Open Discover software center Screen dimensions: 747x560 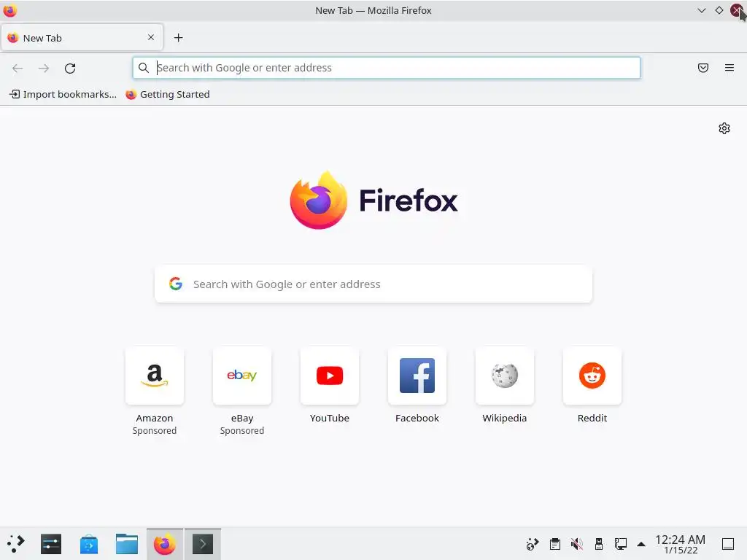pyautogui.click(x=89, y=544)
